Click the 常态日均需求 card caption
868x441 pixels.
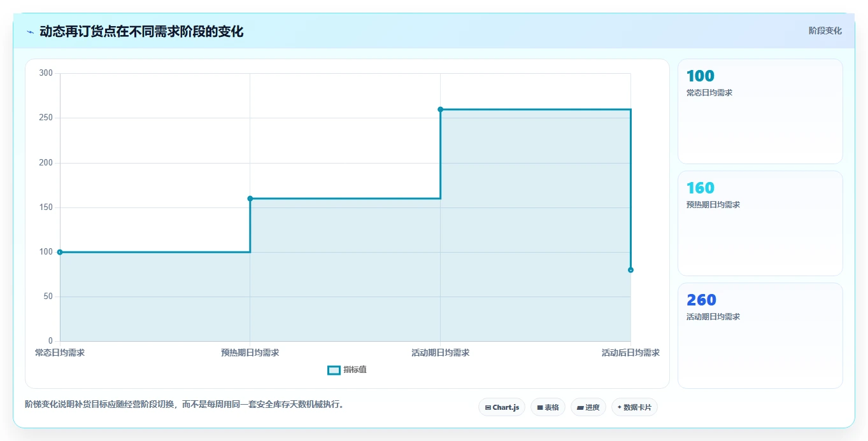coord(709,93)
